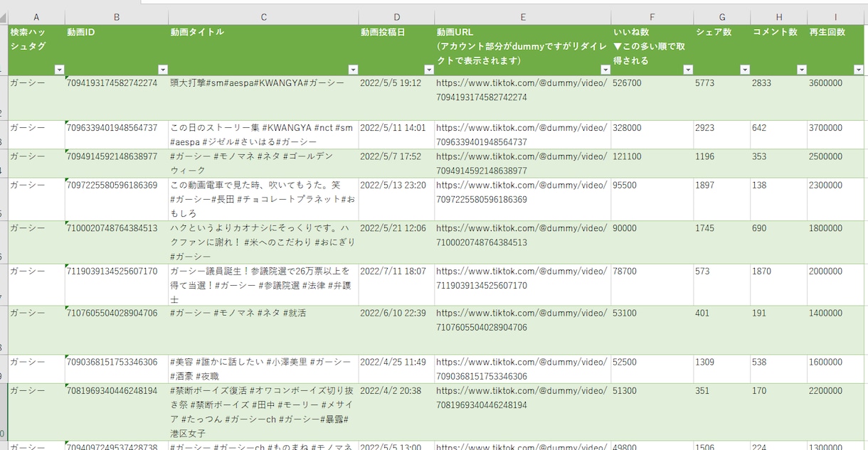Click the 動画タイトル header cell
The width and height of the screenshot is (868, 450).
tap(264, 50)
